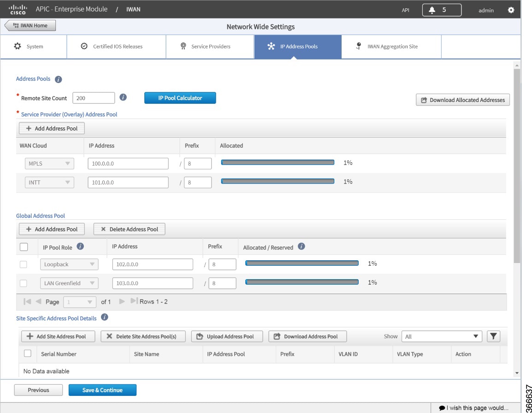Click Save & Continue button
This screenshot has height=413, width=532.
[102, 390]
